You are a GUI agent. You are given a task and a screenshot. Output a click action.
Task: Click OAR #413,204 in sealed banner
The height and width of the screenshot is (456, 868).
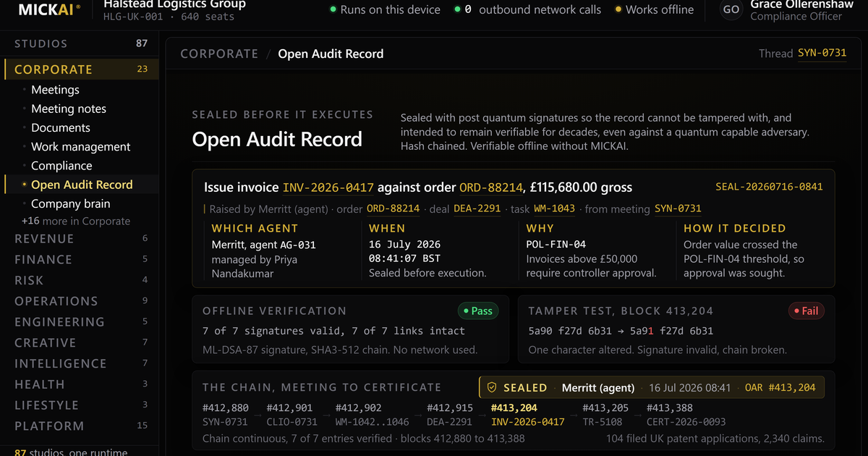click(x=780, y=388)
